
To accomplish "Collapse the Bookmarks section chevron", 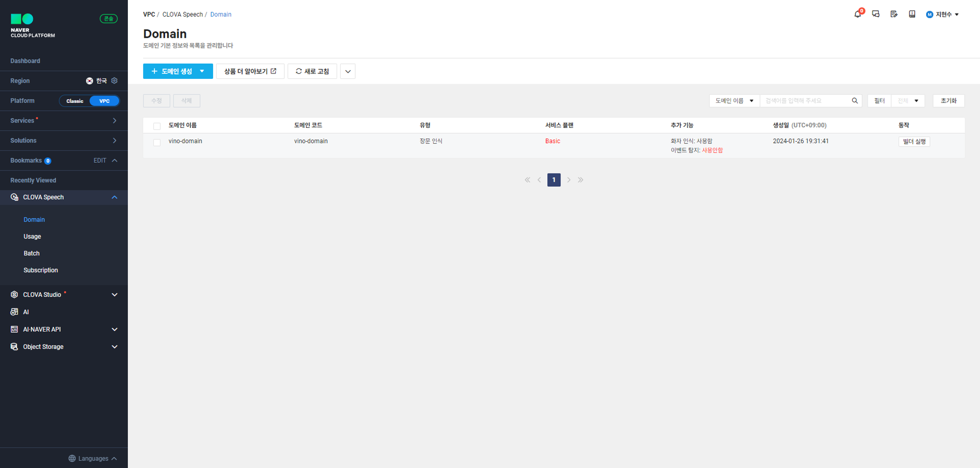I will point(115,160).
